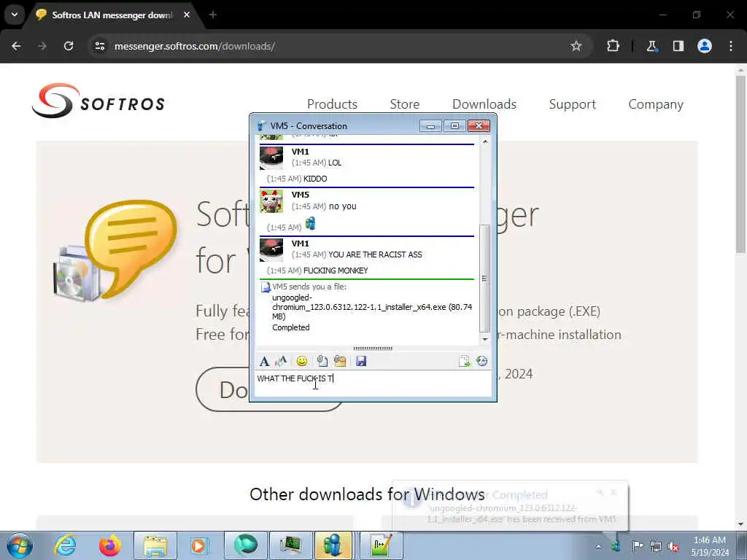
Task: Open Windows Media Player from the taskbar
Action: click(x=200, y=545)
